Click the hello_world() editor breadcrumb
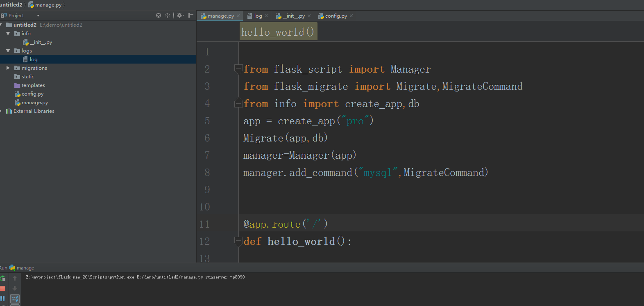The image size is (644, 306). (278, 32)
